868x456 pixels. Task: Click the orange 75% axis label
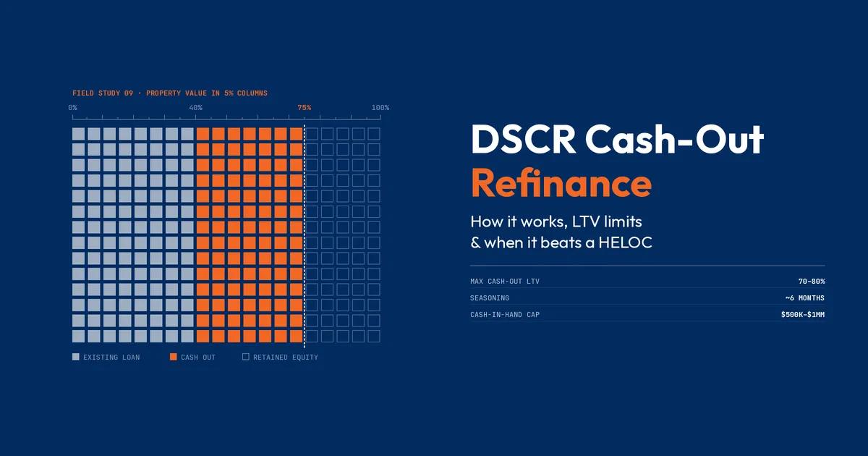tap(305, 108)
